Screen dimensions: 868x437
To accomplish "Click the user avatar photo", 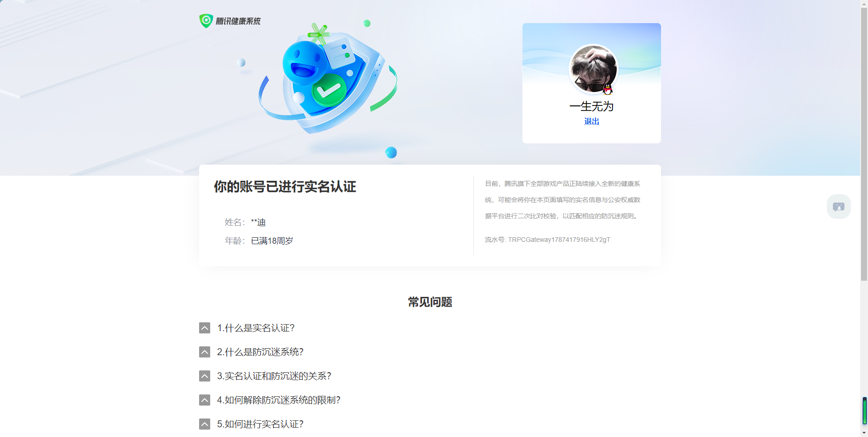I will point(593,68).
